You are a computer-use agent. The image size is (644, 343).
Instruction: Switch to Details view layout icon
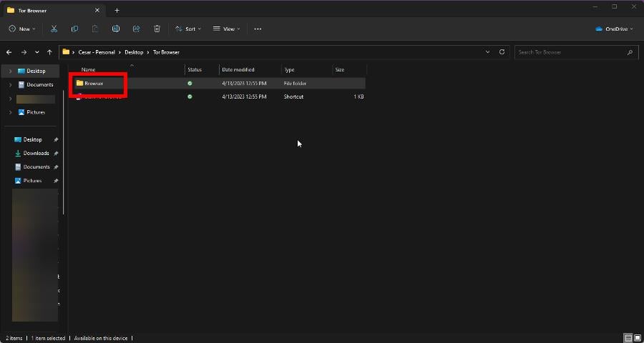pos(628,338)
